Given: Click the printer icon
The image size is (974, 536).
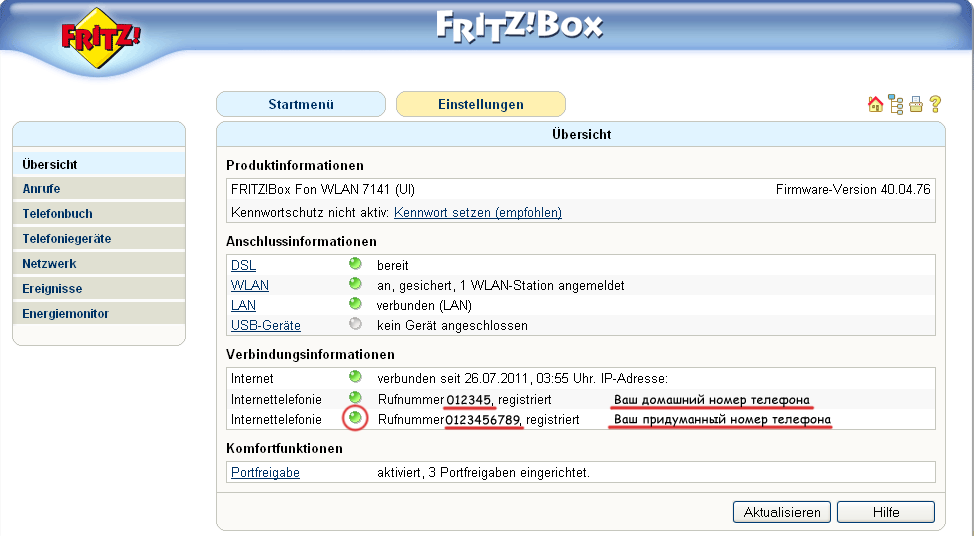Looking at the screenshot, I should tap(916, 104).
